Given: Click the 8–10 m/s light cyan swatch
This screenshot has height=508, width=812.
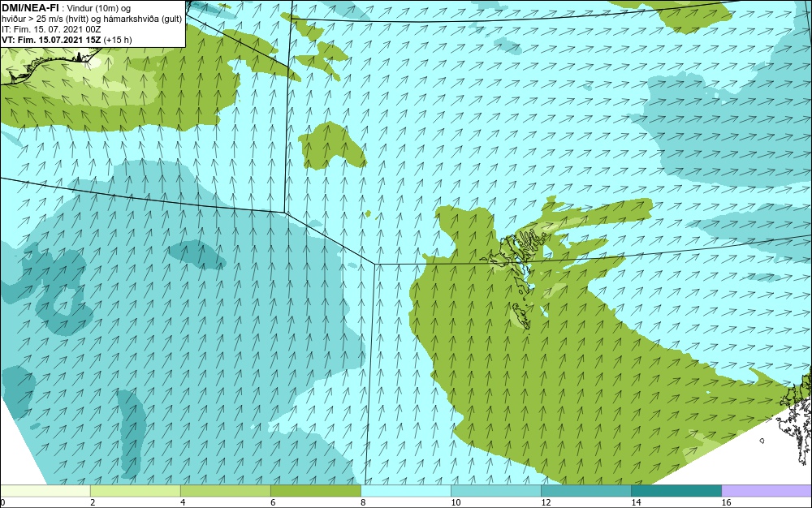Looking at the screenshot, I should click(405, 491).
